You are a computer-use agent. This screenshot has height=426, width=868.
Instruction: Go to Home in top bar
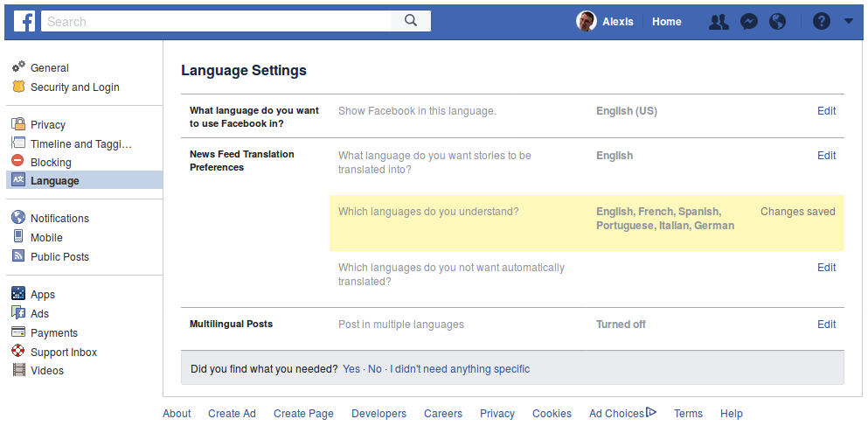click(666, 22)
